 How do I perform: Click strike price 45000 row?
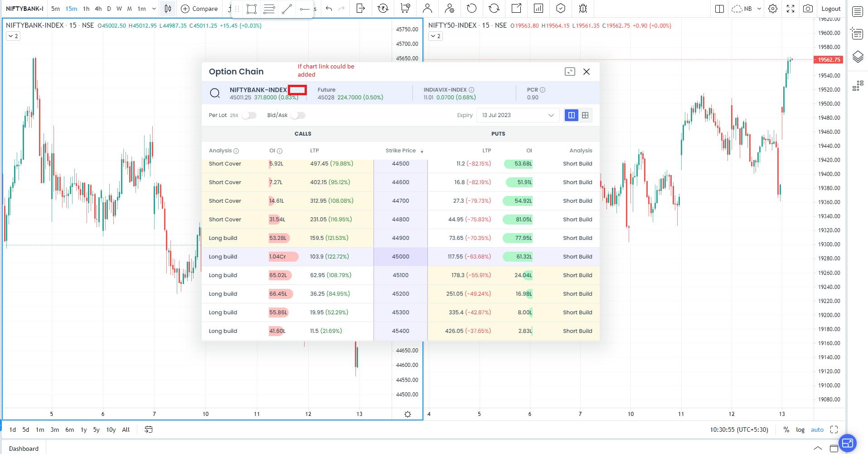point(401,257)
